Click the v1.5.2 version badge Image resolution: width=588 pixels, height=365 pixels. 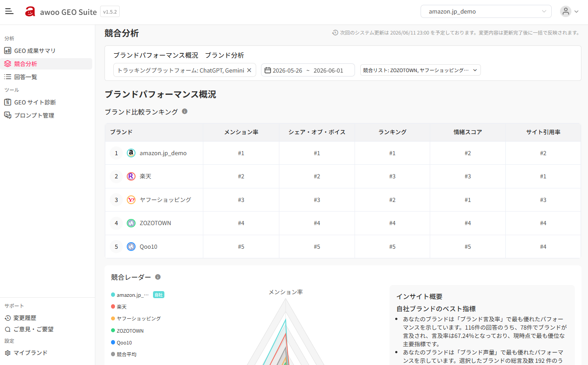(110, 12)
